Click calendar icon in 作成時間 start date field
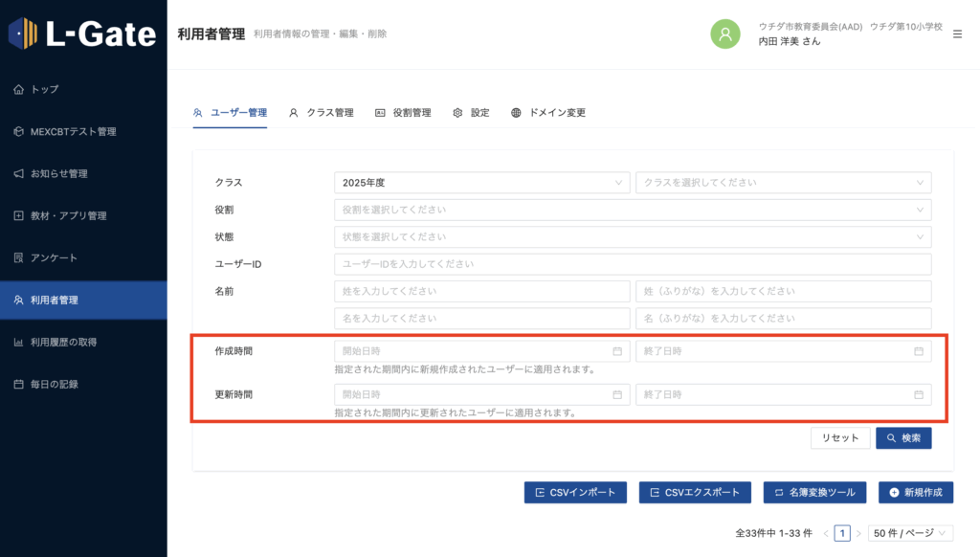The height and width of the screenshot is (557, 980). [x=617, y=351]
